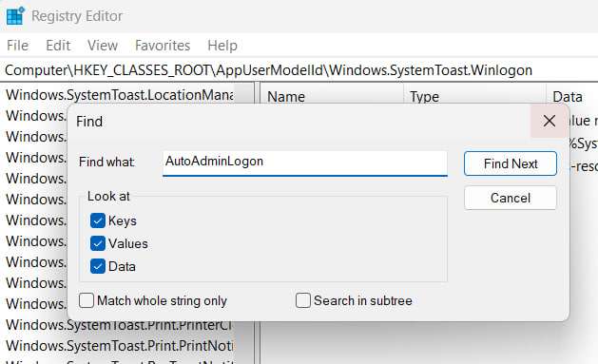Click the Registry Editor app icon
The image size is (598, 364).
coord(15,15)
